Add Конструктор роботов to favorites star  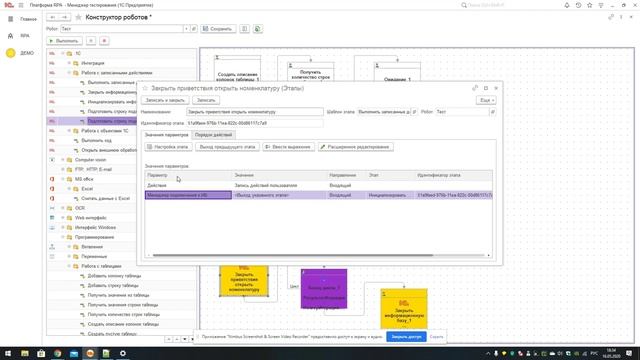[78, 17]
